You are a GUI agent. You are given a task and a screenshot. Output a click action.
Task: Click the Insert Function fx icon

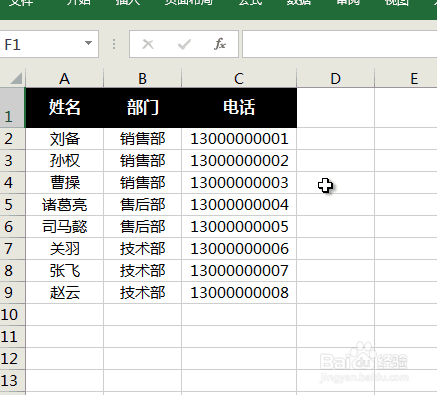pyautogui.click(x=220, y=44)
